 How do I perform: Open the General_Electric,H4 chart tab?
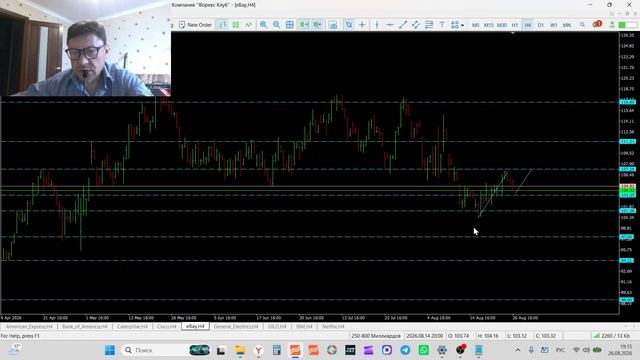(x=236, y=327)
